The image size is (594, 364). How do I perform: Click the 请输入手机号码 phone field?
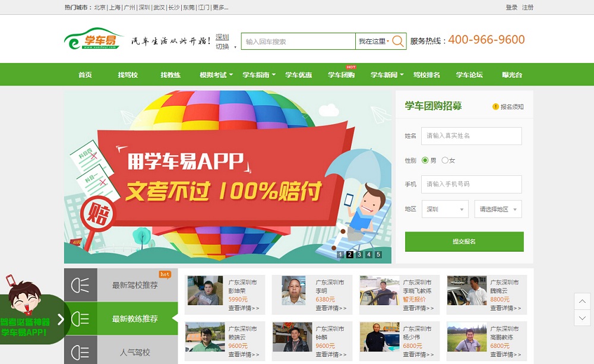[471, 184]
